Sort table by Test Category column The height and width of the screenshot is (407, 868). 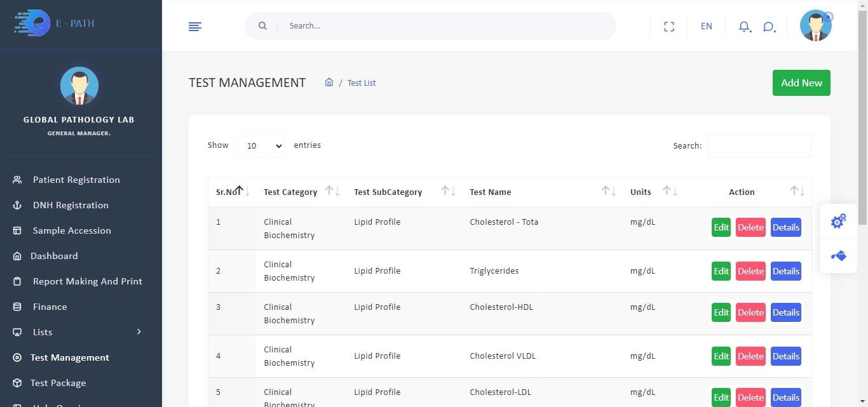pos(332,192)
